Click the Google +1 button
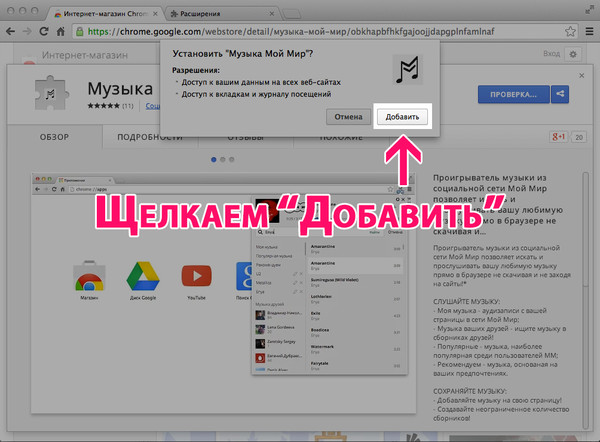This screenshot has width=600, height=442. [558, 137]
